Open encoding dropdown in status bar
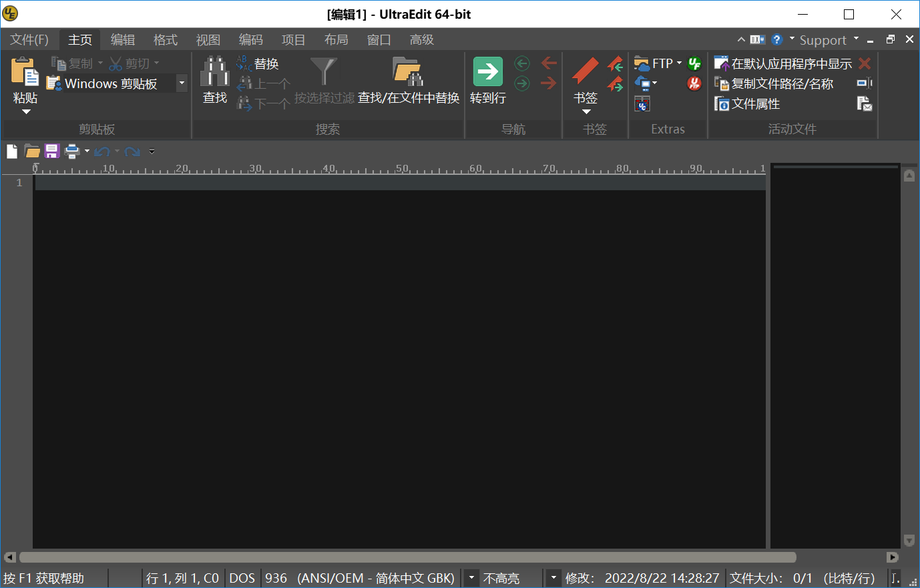920x588 pixels. coord(471,578)
